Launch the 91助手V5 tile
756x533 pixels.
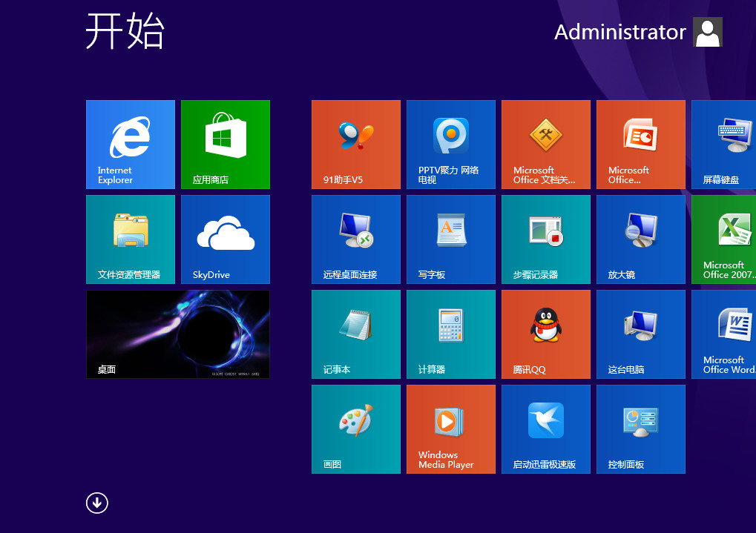coord(356,145)
